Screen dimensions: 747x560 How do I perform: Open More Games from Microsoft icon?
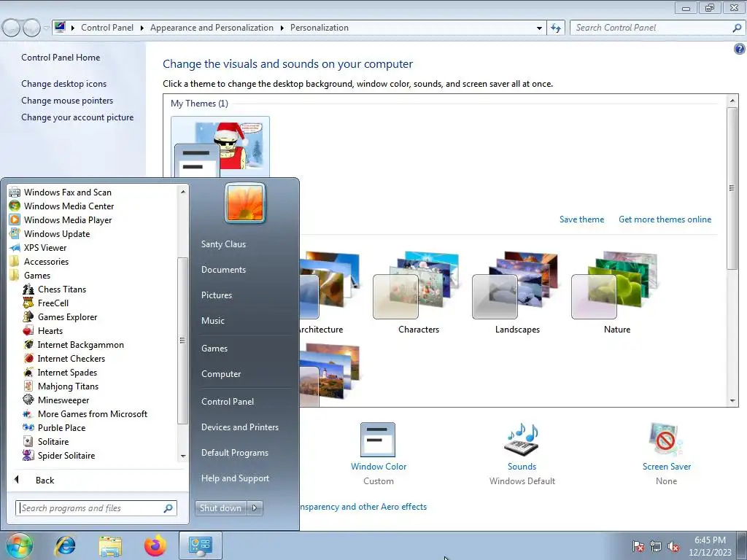point(28,414)
